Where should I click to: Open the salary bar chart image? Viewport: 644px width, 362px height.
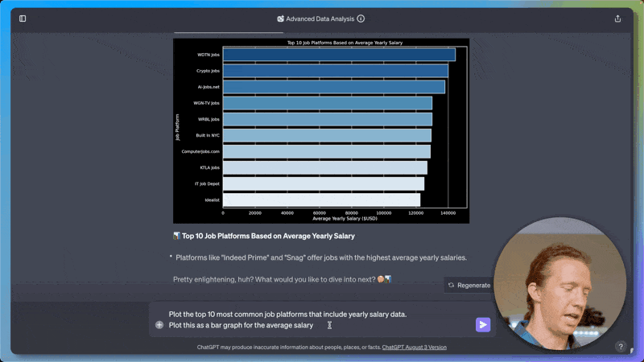pyautogui.click(x=321, y=131)
